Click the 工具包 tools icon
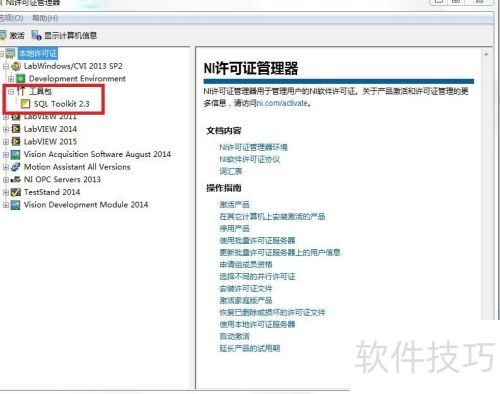This screenshot has height=394, width=500. (x=21, y=91)
